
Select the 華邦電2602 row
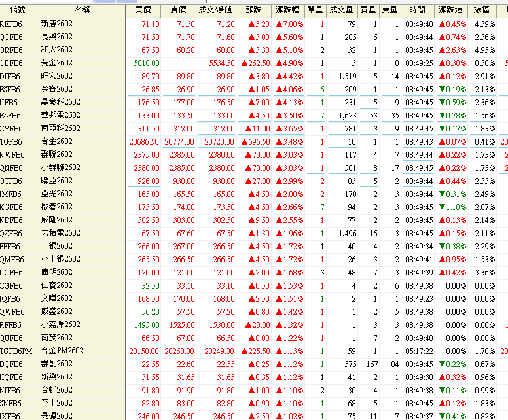click(59, 115)
